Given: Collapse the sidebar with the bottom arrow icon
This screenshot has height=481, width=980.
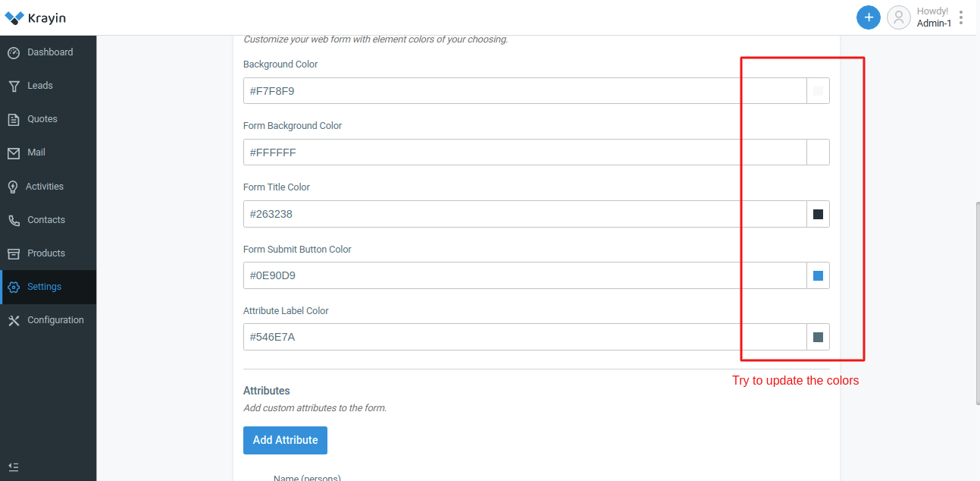Looking at the screenshot, I should pyautogui.click(x=13, y=467).
